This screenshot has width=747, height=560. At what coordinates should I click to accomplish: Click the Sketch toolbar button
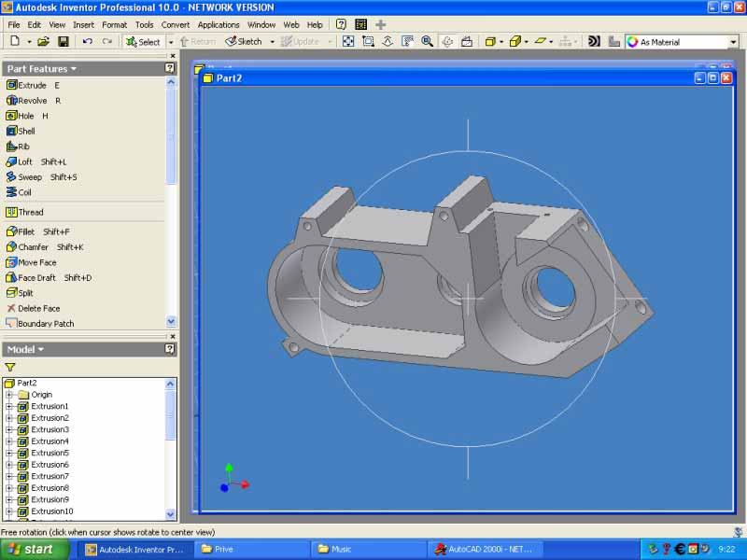click(x=244, y=41)
